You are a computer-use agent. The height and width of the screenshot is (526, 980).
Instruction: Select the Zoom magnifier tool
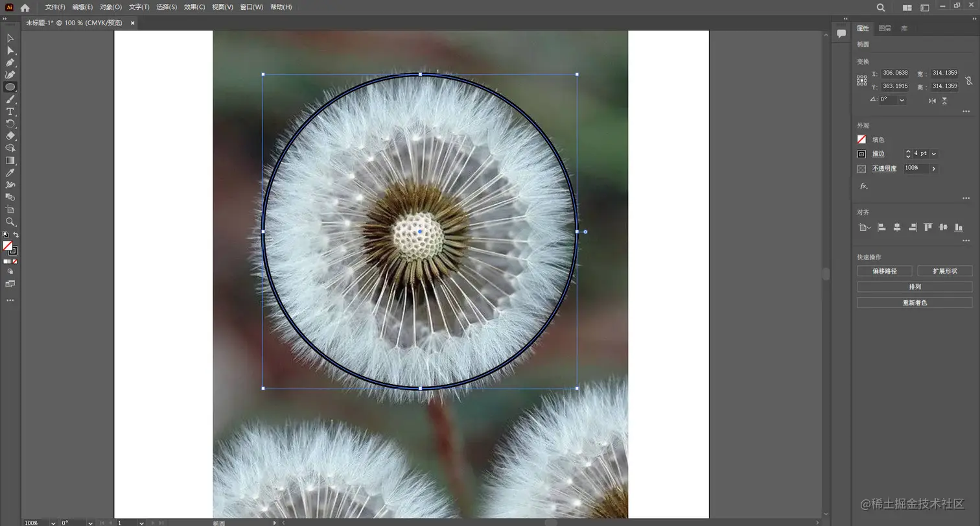10,222
